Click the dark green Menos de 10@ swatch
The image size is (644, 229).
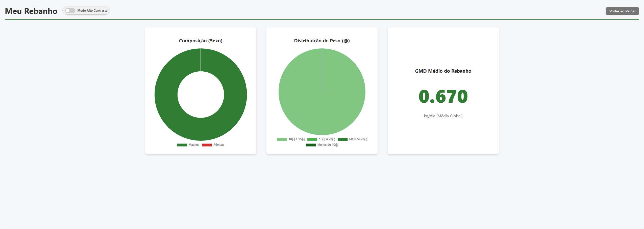[x=311, y=145]
